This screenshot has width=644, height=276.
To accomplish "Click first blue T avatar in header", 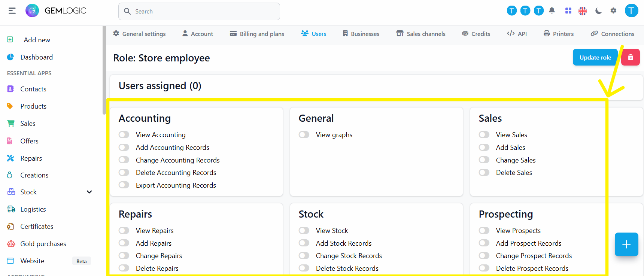I will coord(511,10).
